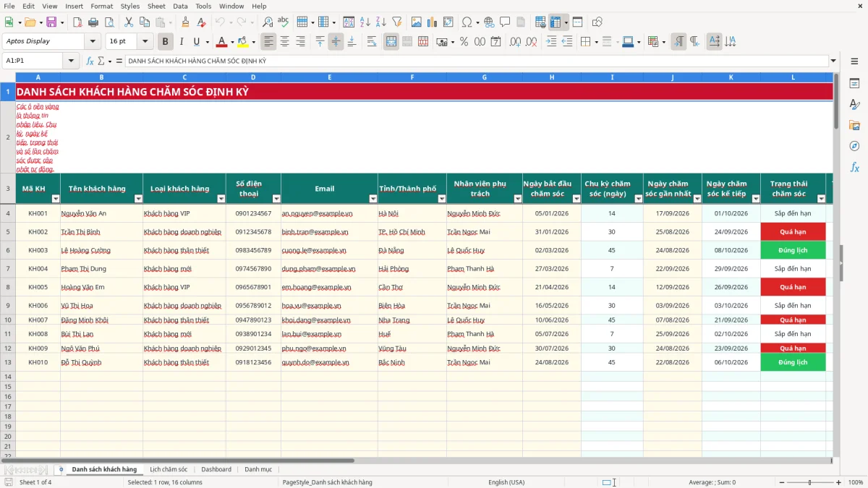Toggle Align Left
The image size is (868, 488).
tap(268, 42)
